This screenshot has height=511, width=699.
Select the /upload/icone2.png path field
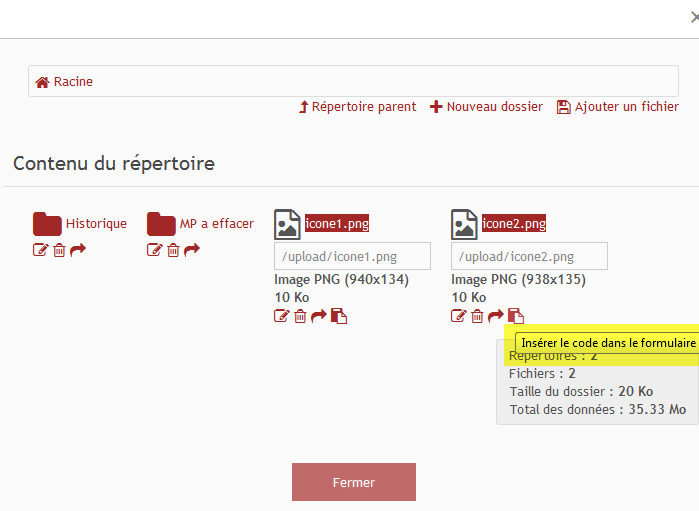(529, 256)
